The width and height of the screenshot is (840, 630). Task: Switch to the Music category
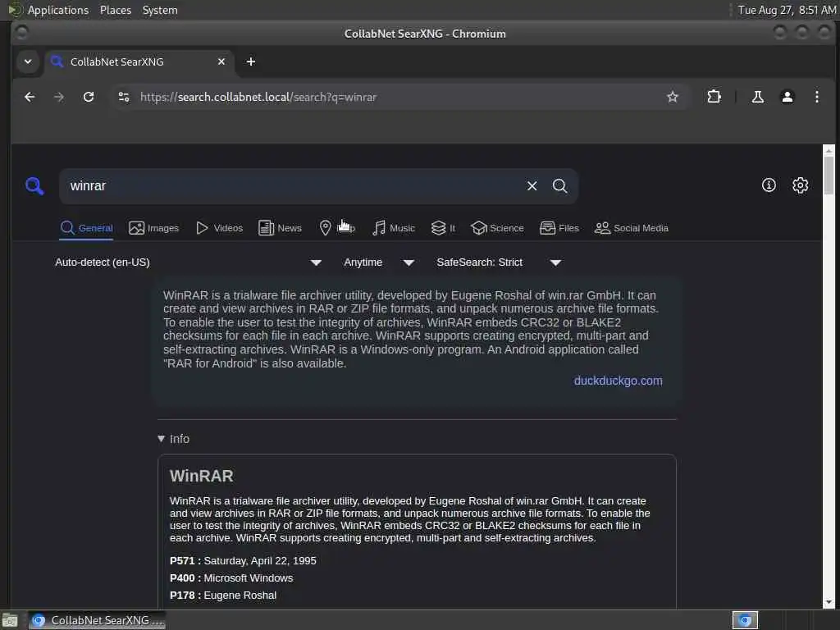[394, 228]
